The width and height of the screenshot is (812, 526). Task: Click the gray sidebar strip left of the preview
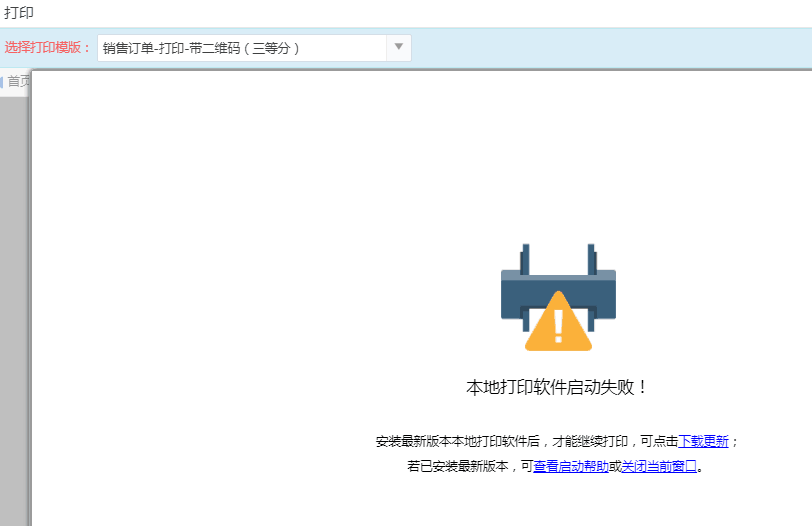click(14, 300)
